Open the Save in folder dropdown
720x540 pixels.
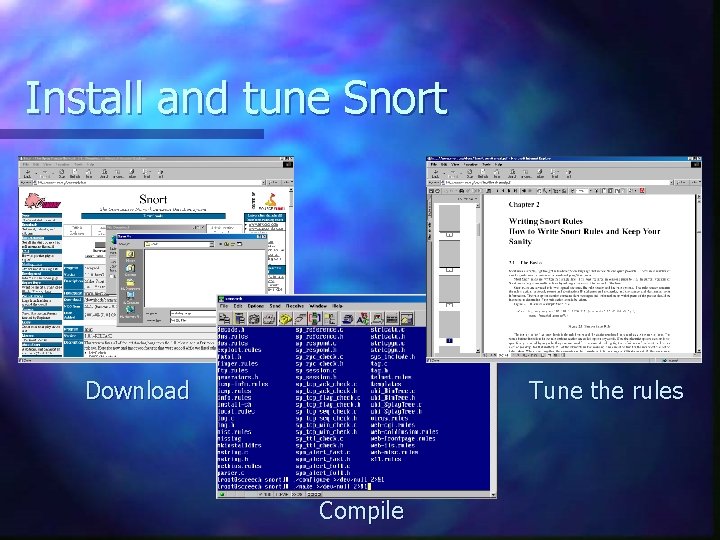(x=212, y=244)
